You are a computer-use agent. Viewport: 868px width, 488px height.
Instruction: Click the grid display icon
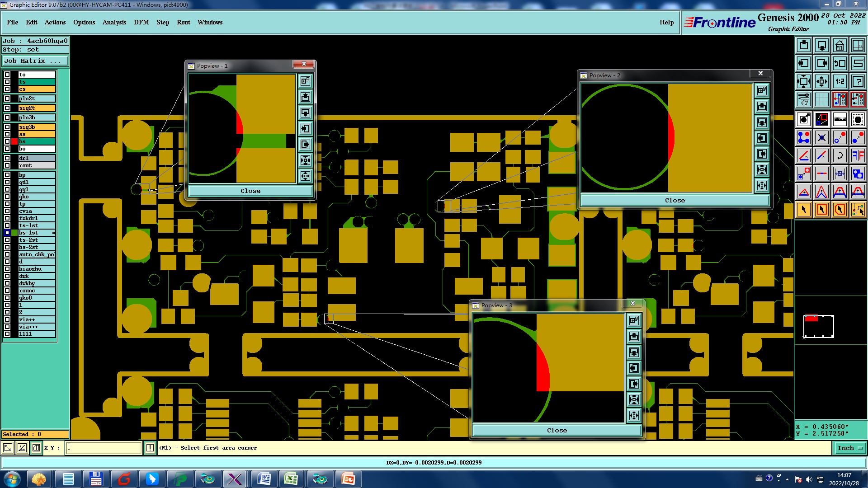[821, 99]
